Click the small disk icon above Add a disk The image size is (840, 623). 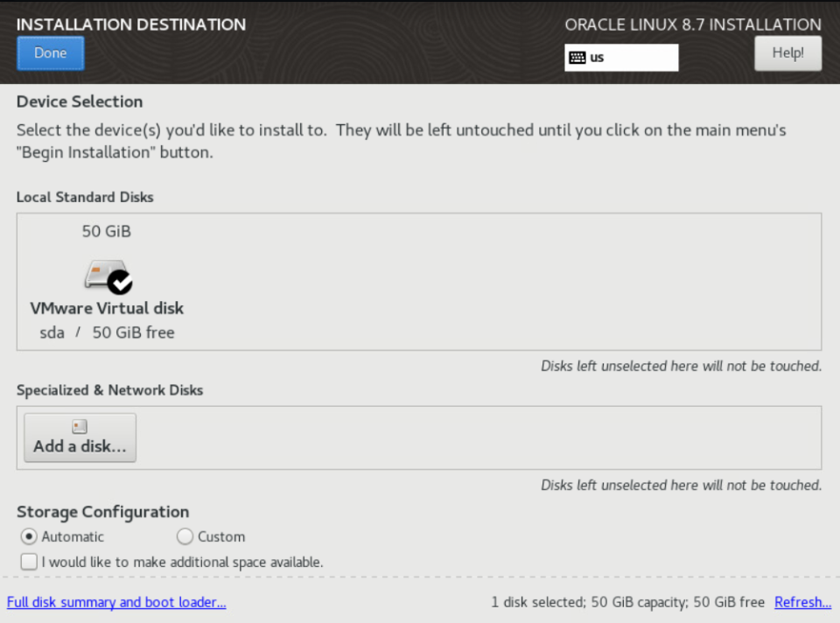tap(80, 427)
